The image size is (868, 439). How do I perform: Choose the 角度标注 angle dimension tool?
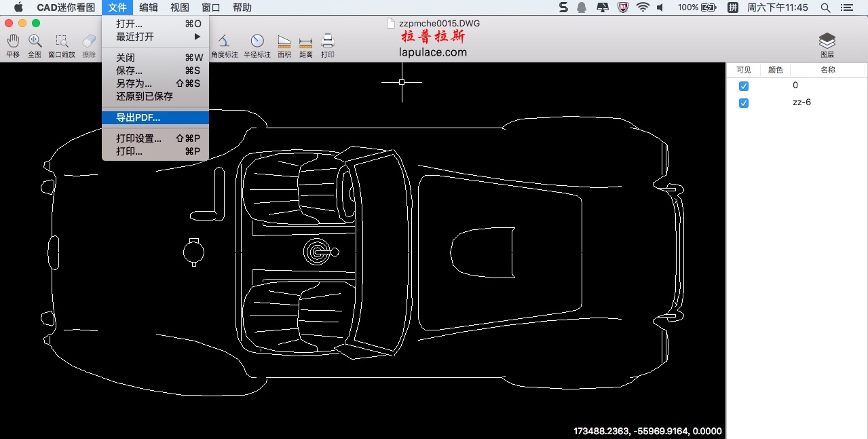tap(224, 42)
